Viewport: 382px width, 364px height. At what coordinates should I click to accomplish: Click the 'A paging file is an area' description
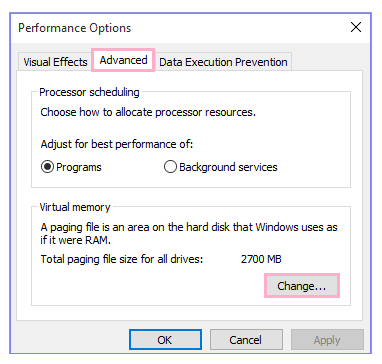189,233
